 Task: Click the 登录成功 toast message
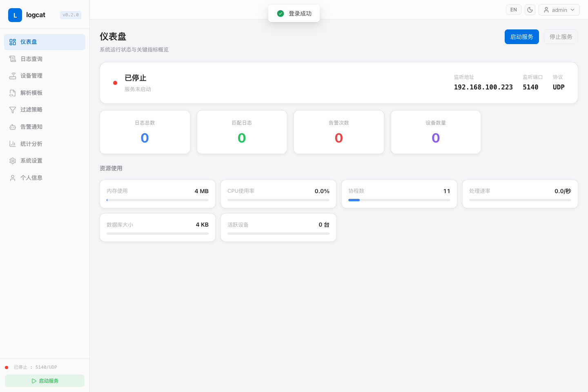point(294,13)
